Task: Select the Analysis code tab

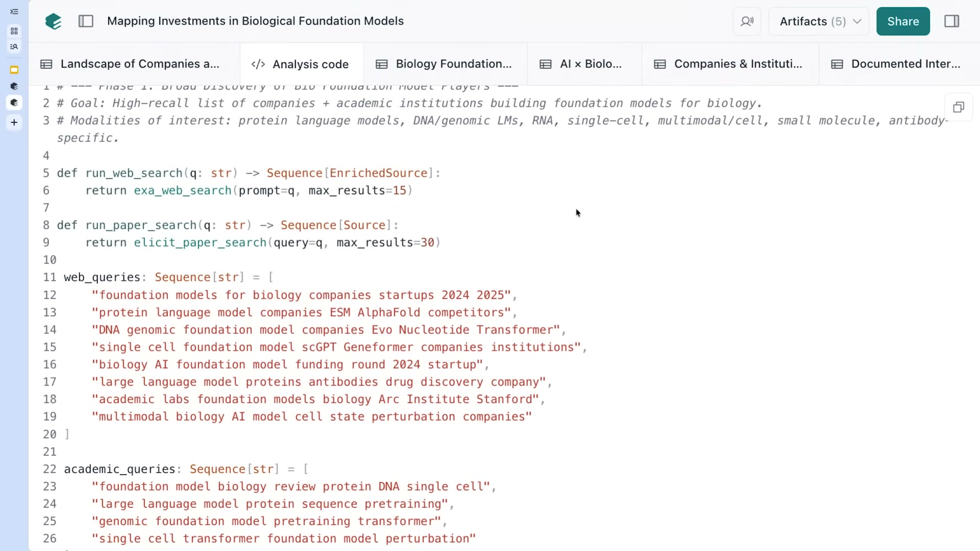Action: 302,64
